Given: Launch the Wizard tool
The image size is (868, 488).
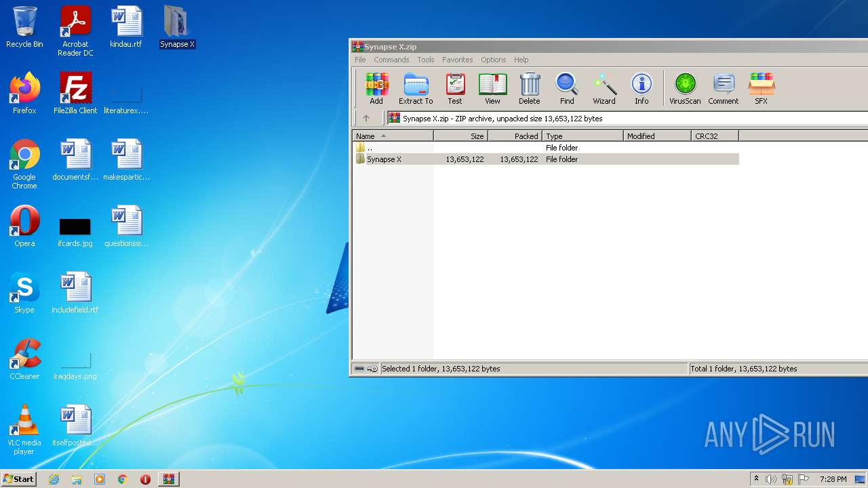Looking at the screenshot, I should coord(604,89).
